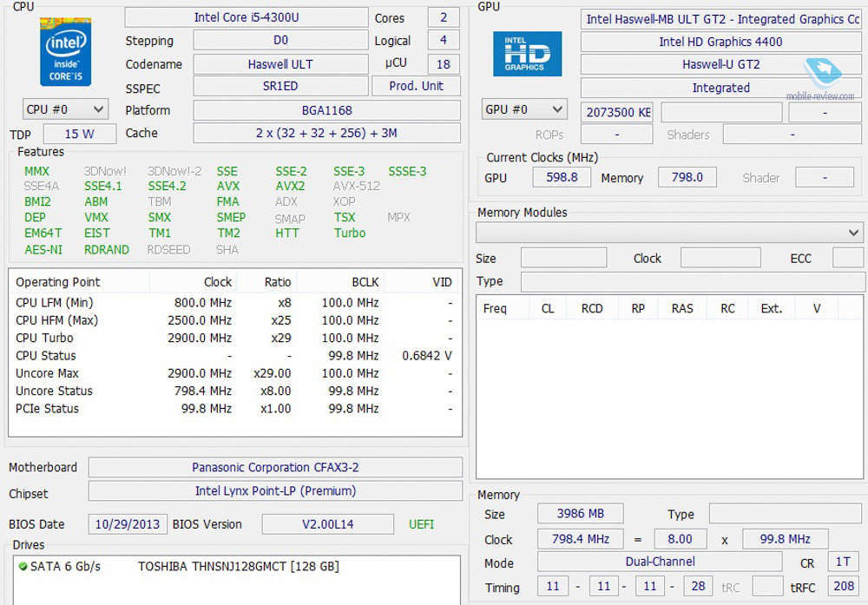Click the Cores value 2
The image size is (868, 605).
click(444, 17)
